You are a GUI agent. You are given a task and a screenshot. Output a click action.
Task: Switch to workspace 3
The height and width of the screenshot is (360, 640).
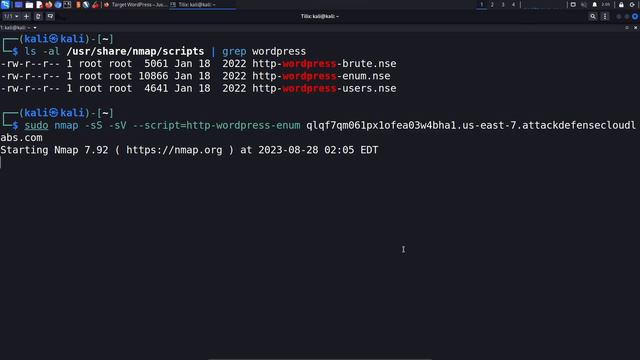503,4
